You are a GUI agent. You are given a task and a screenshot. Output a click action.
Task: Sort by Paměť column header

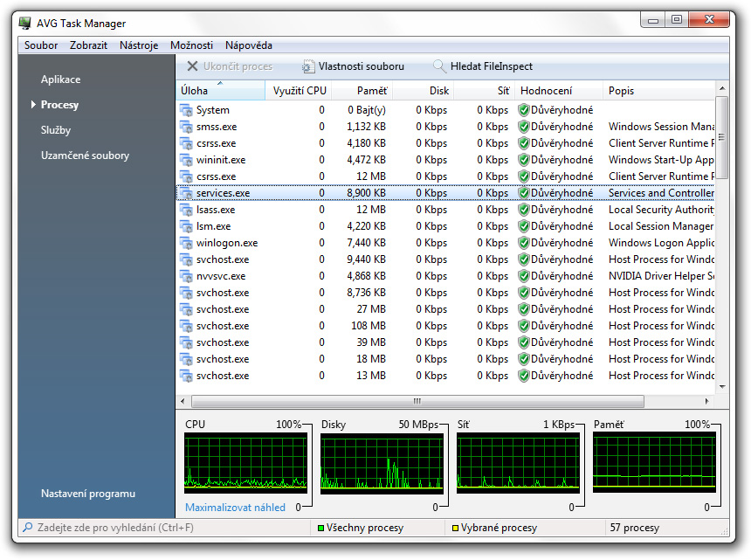362,91
